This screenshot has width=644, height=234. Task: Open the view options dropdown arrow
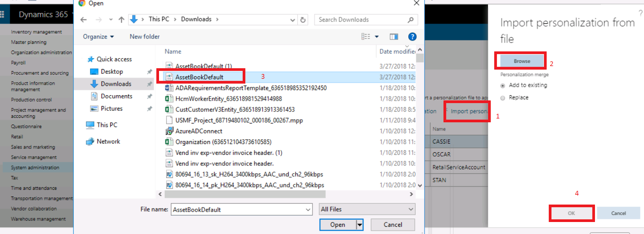(377, 37)
